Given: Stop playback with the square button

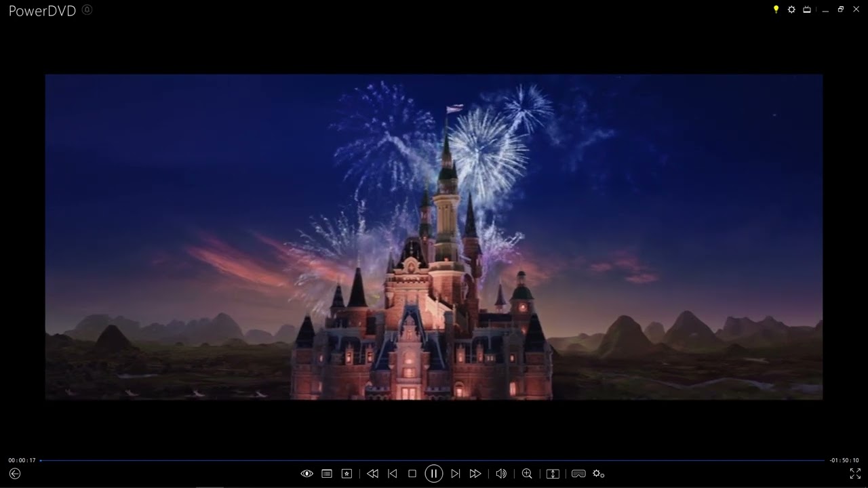Looking at the screenshot, I should tap(412, 474).
